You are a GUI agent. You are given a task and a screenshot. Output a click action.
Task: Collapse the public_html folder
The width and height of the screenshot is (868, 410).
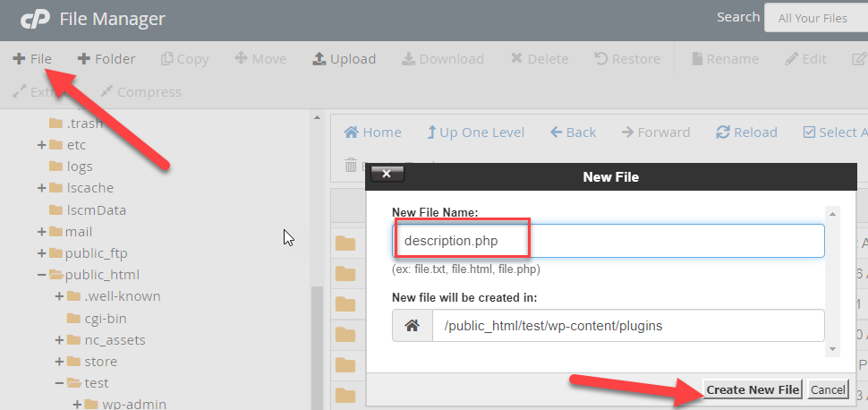point(41,275)
